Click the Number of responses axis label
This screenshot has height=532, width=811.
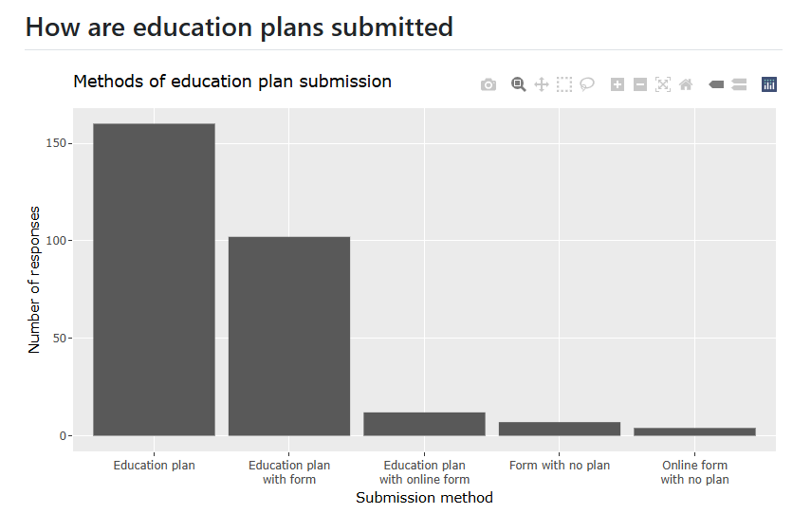(33, 280)
